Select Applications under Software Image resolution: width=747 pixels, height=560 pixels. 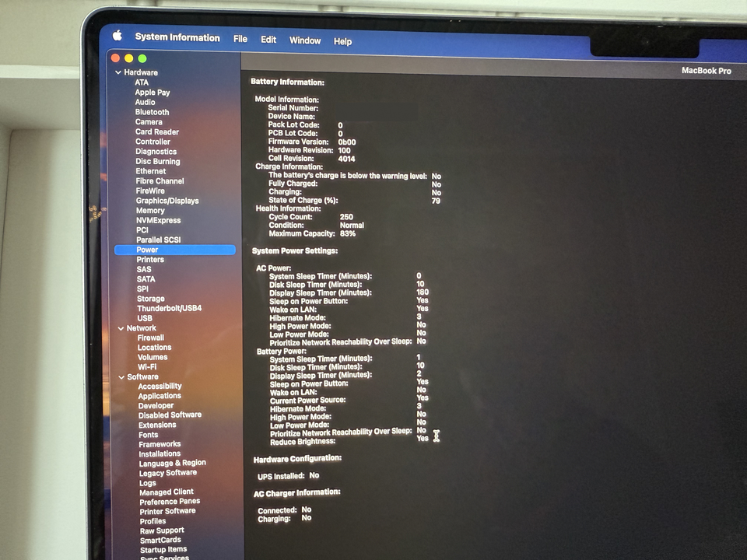click(x=160, y=396)
